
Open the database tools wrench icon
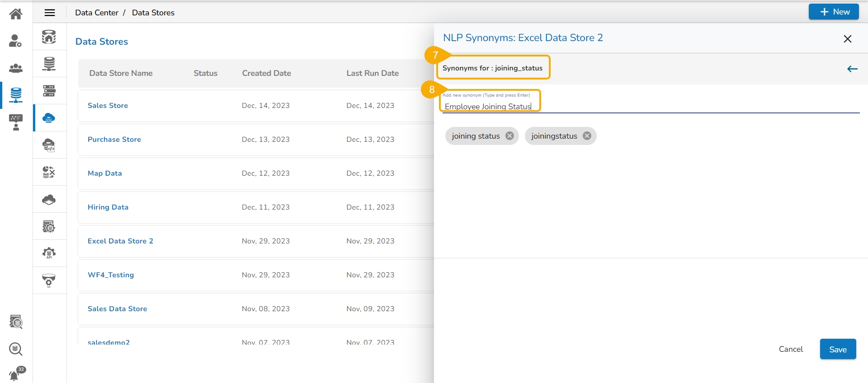[49, 172]
